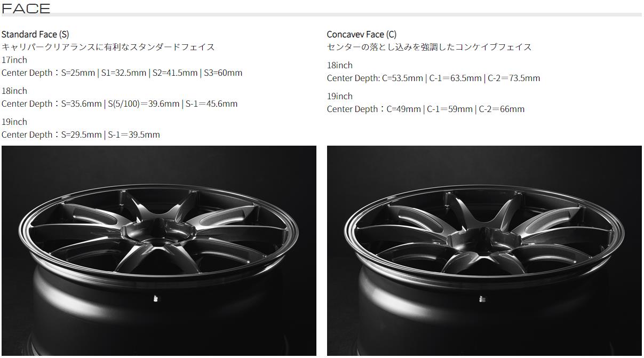Image resolution: width=644 pixels, height=358 pixels.
Task: Click 18inch label under Concave Face
Action: (340, 65)
